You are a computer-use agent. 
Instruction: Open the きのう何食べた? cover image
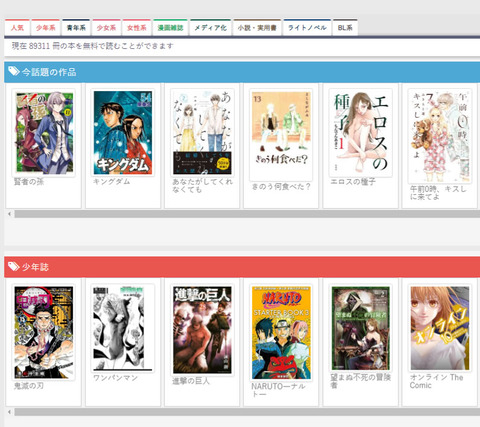(x=281, y=135)
